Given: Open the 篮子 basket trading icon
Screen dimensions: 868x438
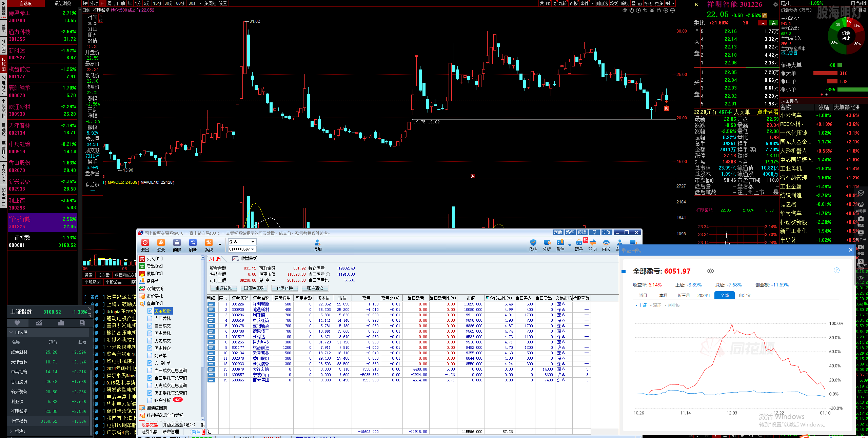Looking at the screenshot, I should [579, 245].
